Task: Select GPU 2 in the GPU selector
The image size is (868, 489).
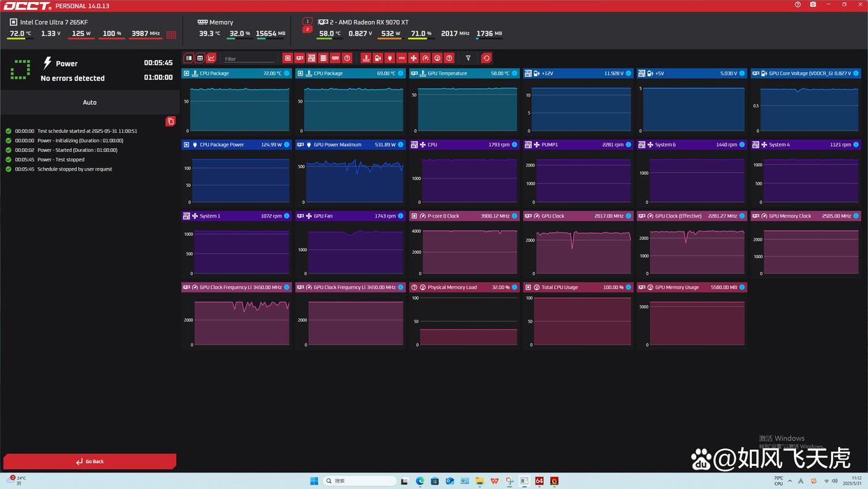Action: point(308,29)
